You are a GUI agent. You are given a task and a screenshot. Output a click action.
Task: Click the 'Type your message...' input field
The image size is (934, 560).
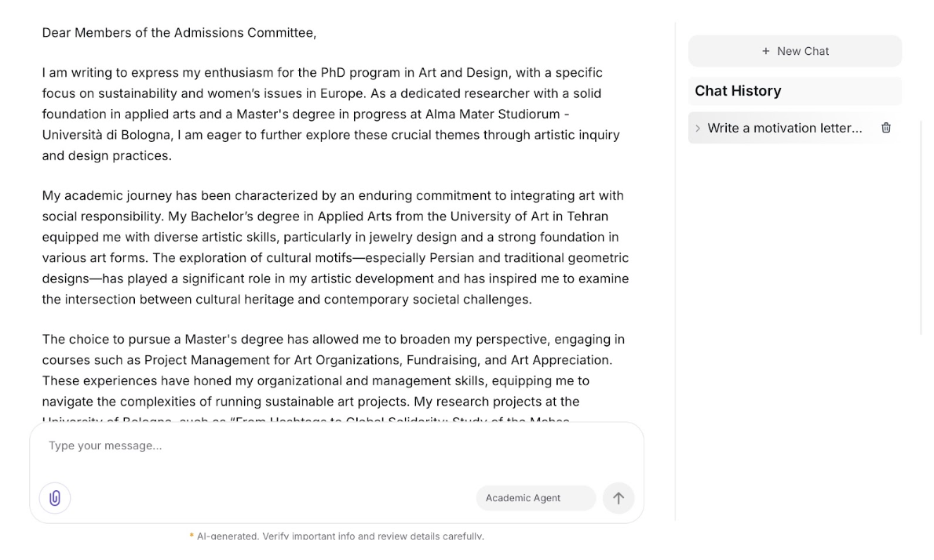pyautogui.click(x=314, y=445)
